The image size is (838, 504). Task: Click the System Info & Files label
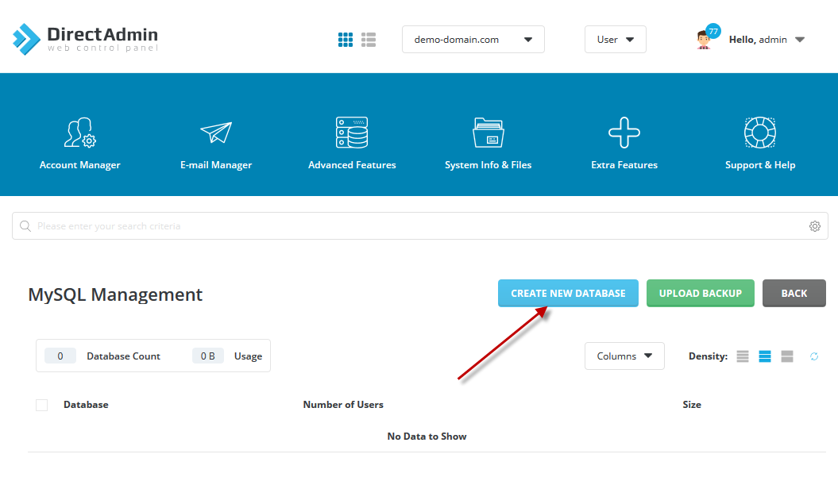488,165
